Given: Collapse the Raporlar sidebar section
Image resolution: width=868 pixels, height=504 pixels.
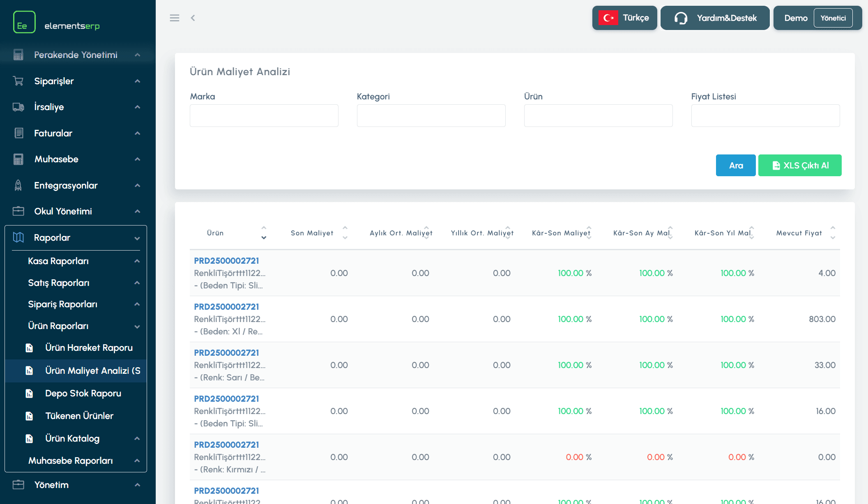Looking at the screenshot, I should point(137,238).
